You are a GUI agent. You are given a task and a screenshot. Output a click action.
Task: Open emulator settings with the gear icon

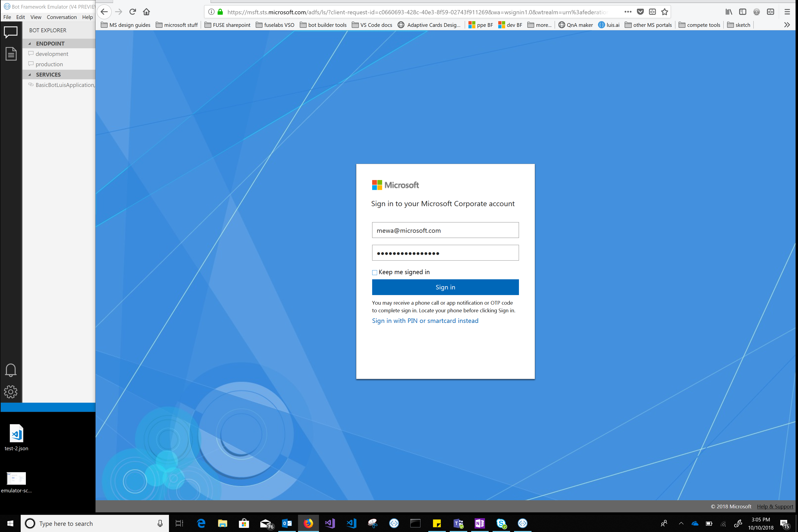(11, 392)
